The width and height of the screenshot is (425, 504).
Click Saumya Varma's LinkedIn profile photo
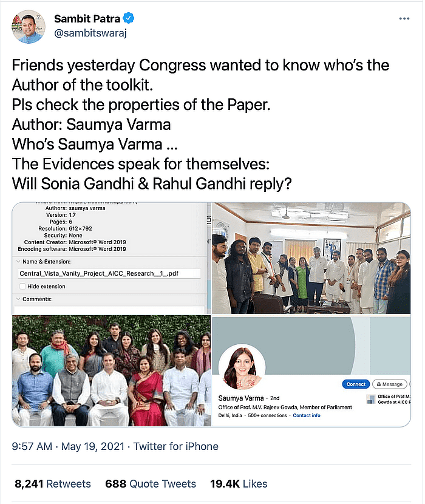click(x=242, y=367)
